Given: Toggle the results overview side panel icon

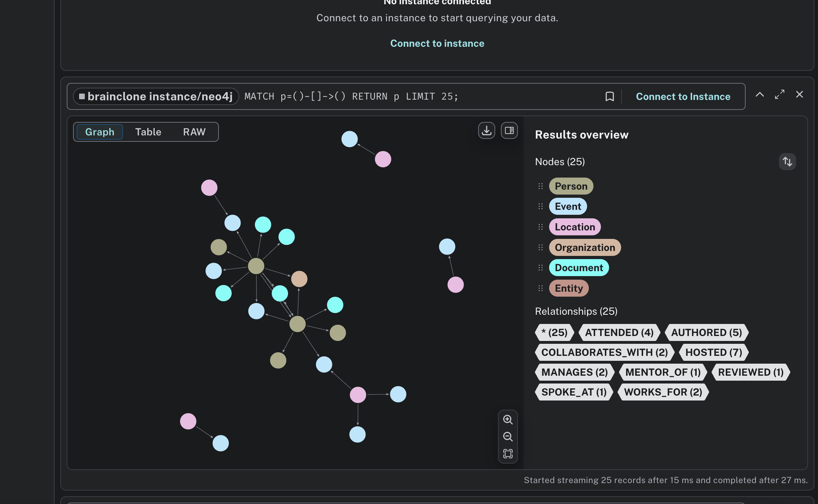Looking at the screenshot, I should click(509, 130).
